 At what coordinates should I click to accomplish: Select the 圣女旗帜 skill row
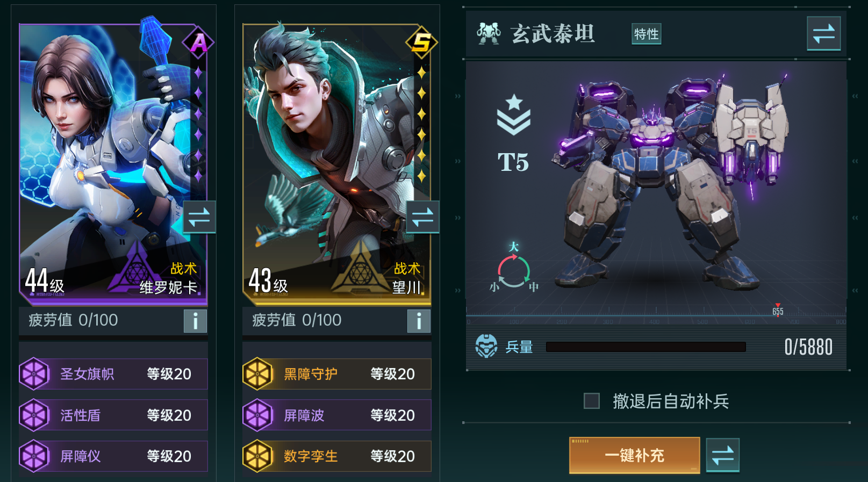point(113,373)
